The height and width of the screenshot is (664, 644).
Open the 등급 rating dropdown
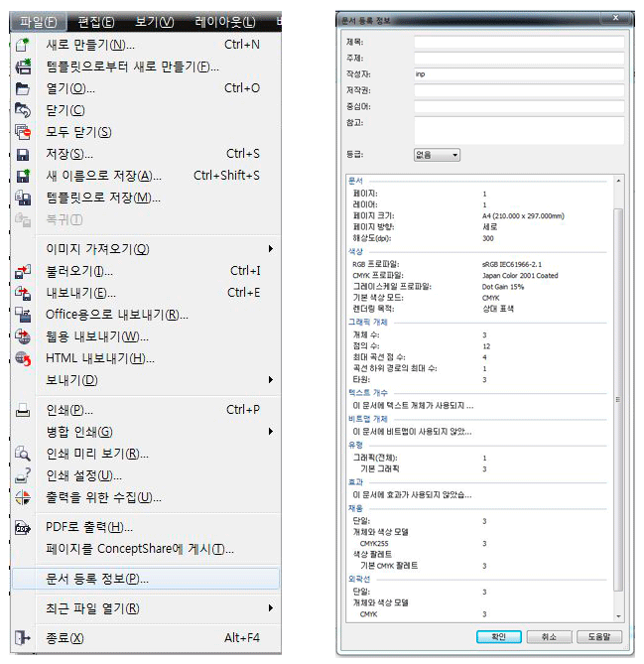coord(437,155)
